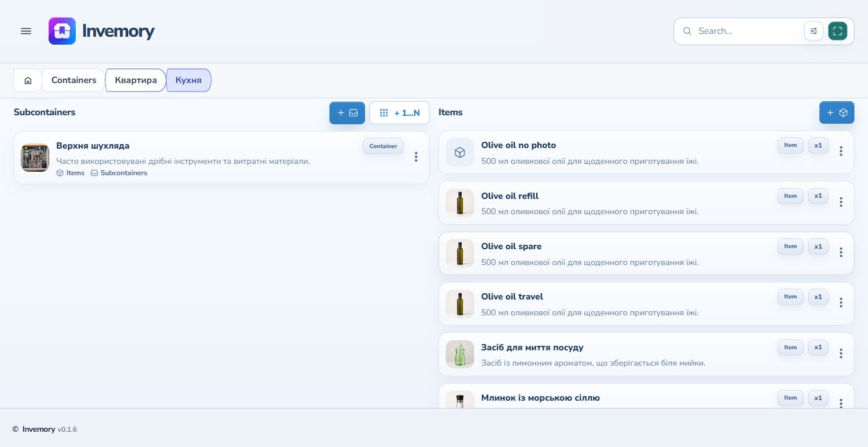Open the Olive oil travel item title
This screenshot has width=868, height=447.
[512, 297]
